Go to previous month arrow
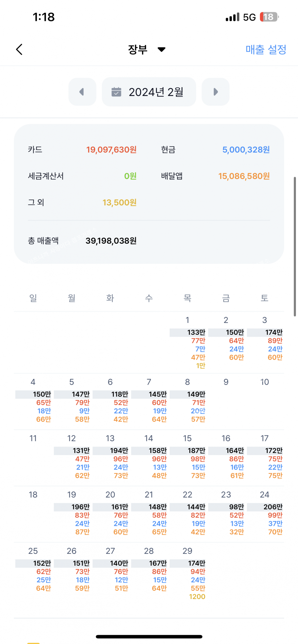 click(82, 92)
